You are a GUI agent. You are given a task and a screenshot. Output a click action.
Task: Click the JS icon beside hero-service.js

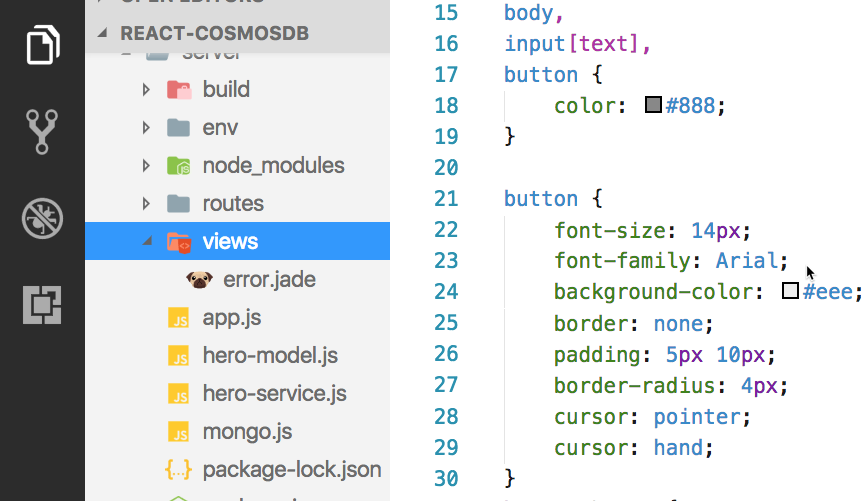click(179, 394)
